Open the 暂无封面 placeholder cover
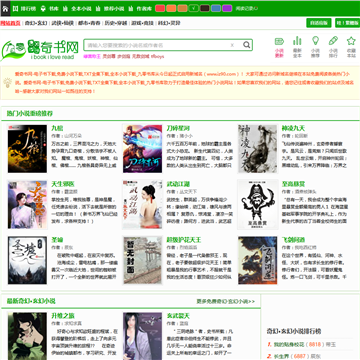Image resolution: width=360 pixels, height=360 pixels. pyautogui.click(x=143, y=260)
